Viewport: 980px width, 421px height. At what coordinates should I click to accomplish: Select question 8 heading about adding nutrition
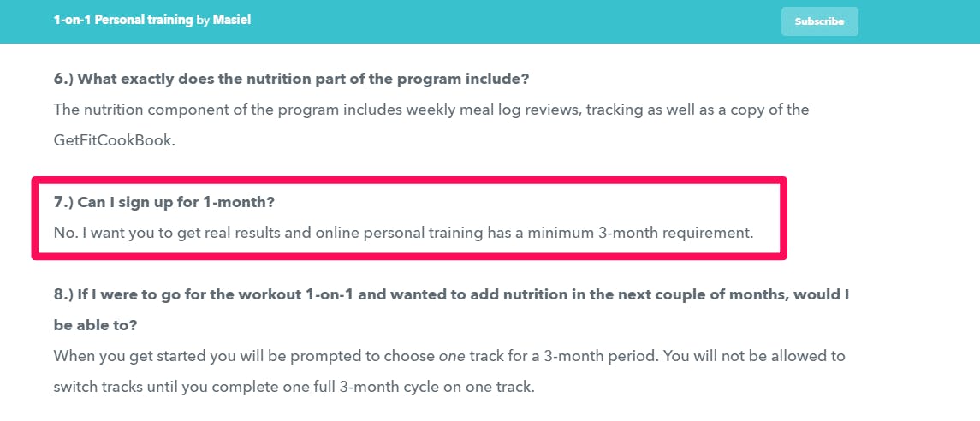coord(451,294)
